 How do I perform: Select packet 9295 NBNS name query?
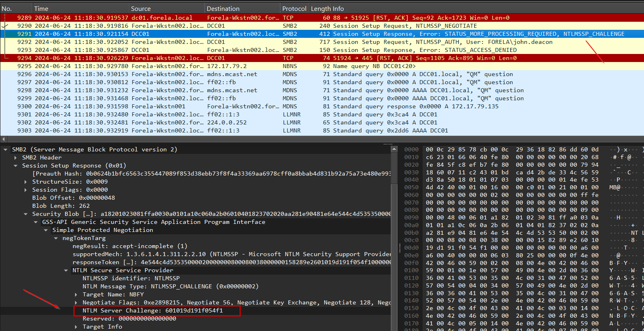[x=282, y=66]
